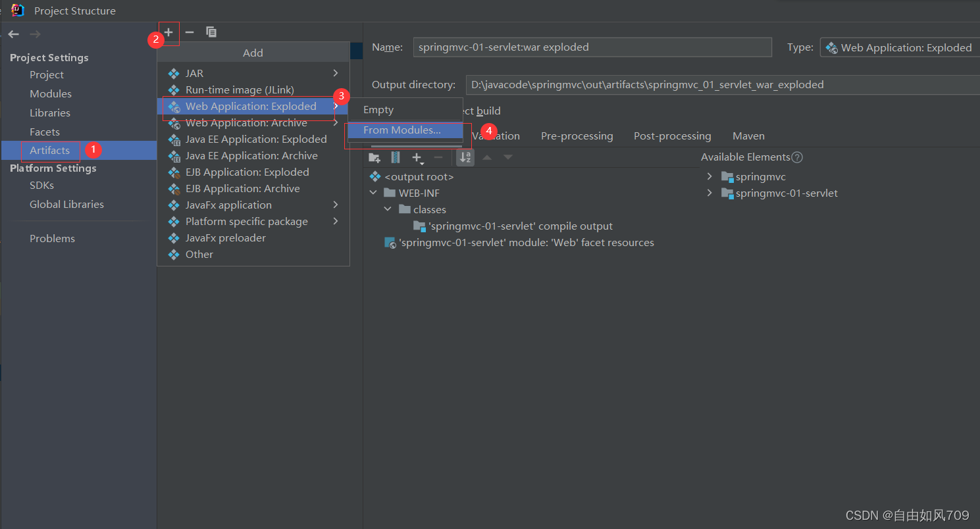Click the springmvc module folder icon
The height and width of the screenshot is (529, 980).
[727, 176]
